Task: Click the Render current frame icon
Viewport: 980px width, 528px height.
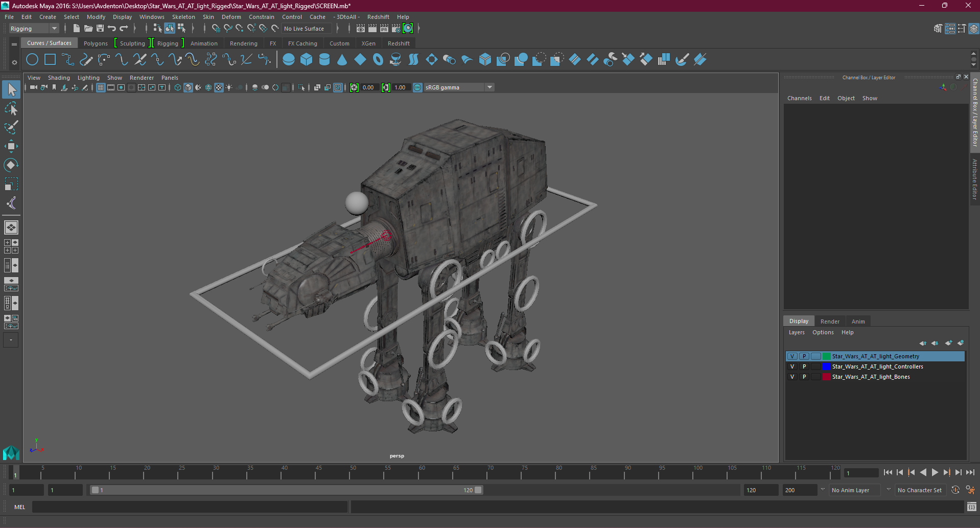Action: [x=372, y=29]
